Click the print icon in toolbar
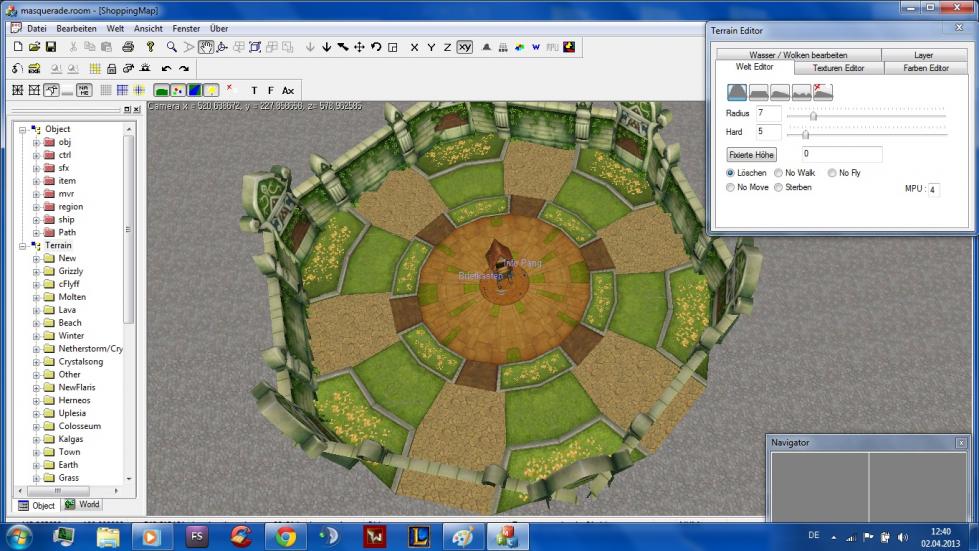This screenshot has width=979, height=551. [128, 47]
